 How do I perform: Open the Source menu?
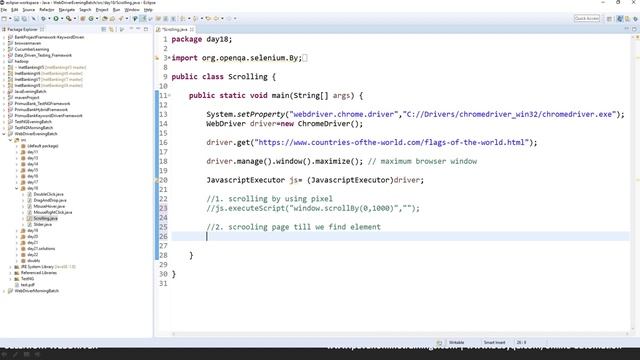[x=29, y=9]
